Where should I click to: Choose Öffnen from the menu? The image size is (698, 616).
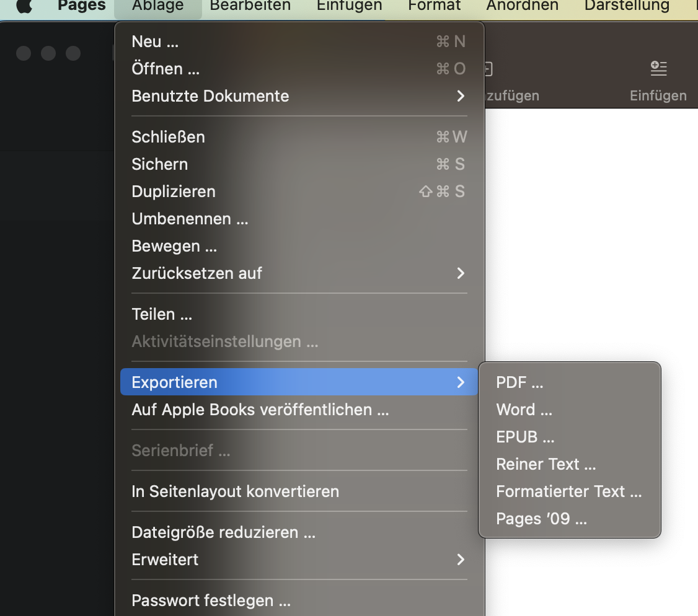pyautogui.click(x=166, y=69)
